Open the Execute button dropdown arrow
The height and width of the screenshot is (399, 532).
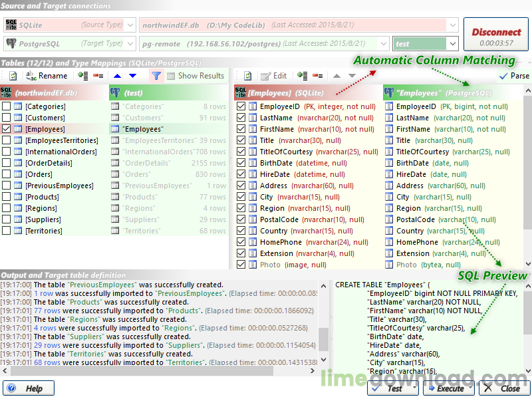click(470, 388)
